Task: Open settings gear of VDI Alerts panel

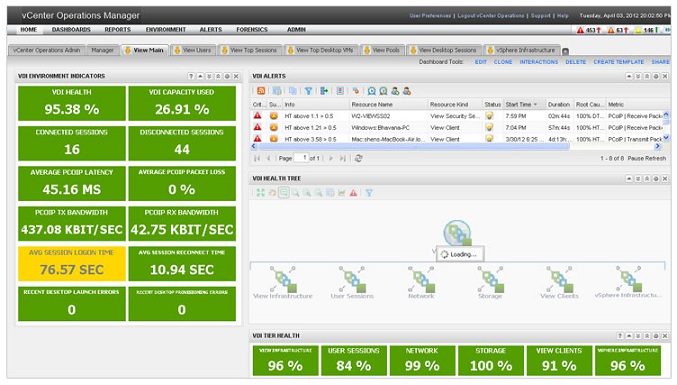Action: click(x=656, y=76)
